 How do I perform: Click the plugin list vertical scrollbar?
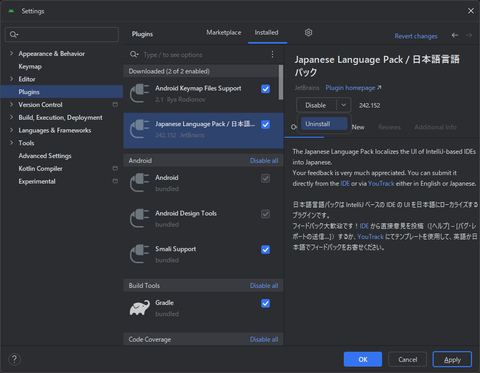coord(281,82)
